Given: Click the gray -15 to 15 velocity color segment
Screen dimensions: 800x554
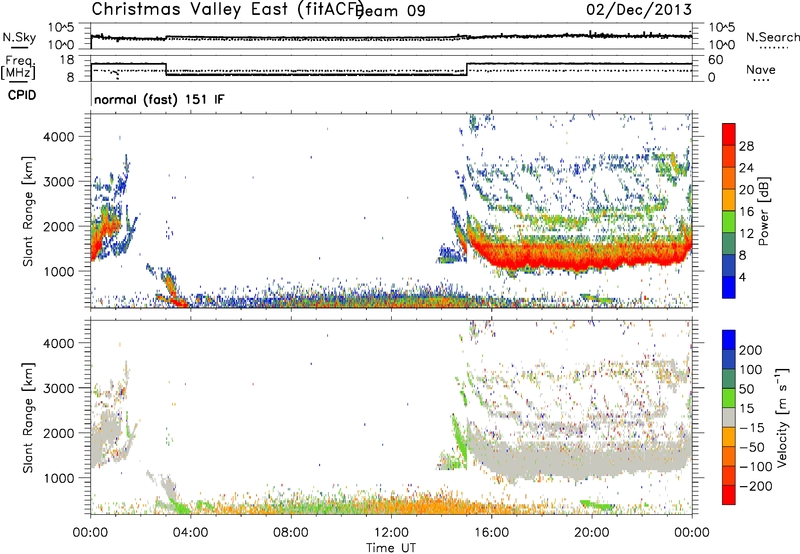Looking at the screenshot, I should 729,417.
